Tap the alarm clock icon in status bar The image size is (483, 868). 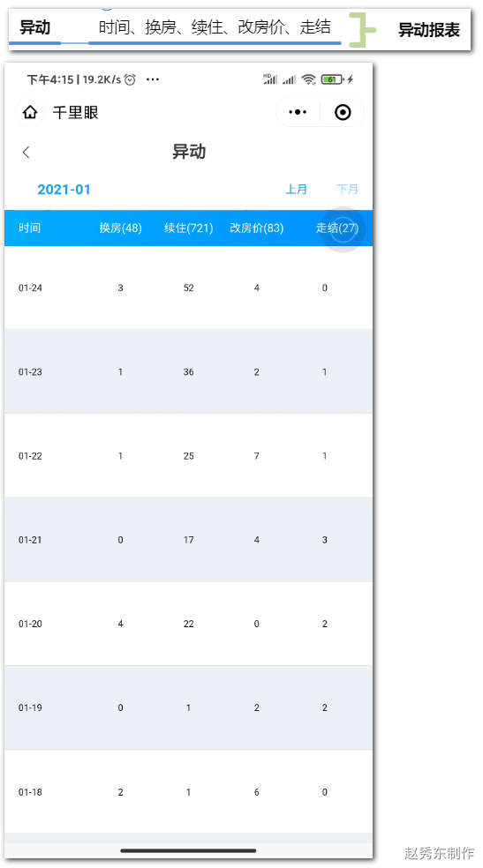point(130,79)
